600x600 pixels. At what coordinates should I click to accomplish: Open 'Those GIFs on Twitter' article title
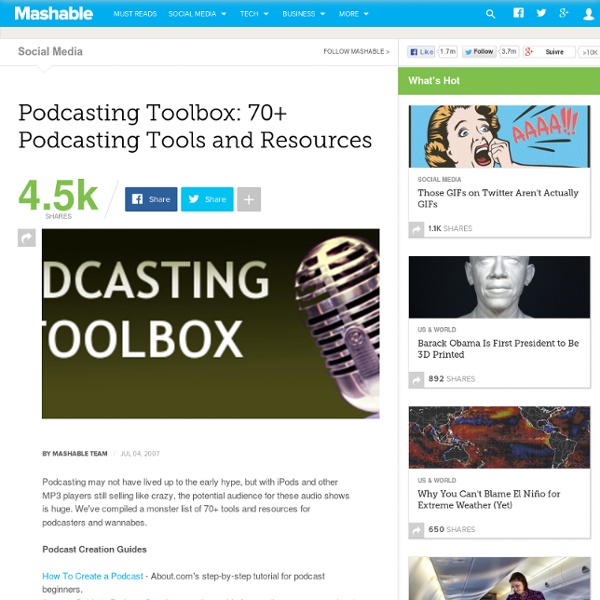point(498,198)
